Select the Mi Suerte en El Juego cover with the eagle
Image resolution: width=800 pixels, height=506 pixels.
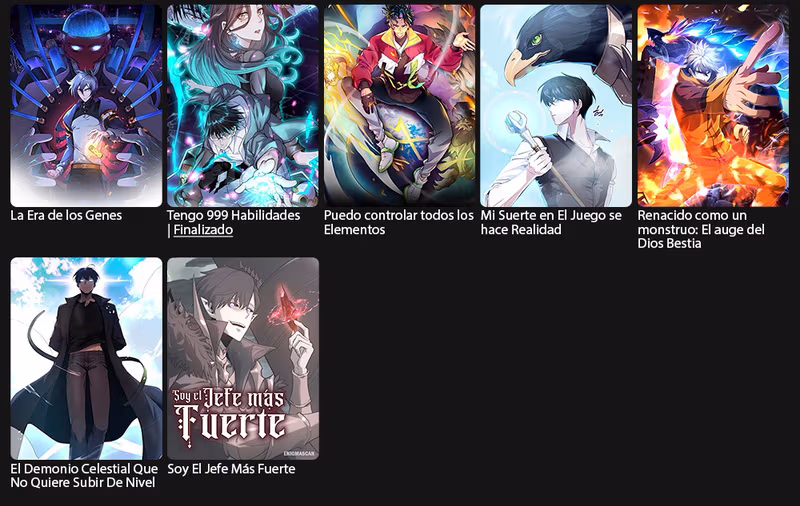click(x=556, y=106)
